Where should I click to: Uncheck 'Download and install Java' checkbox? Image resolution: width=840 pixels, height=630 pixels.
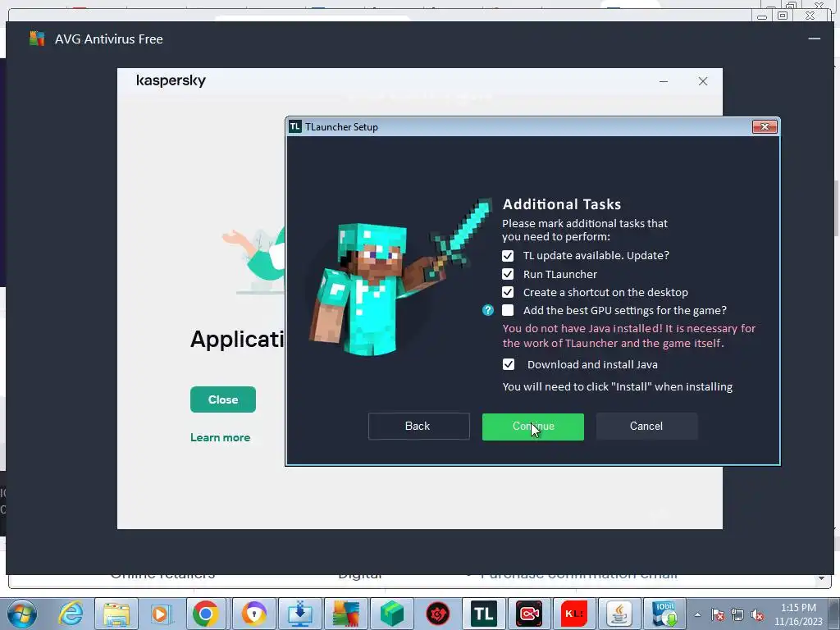(509, 364)
